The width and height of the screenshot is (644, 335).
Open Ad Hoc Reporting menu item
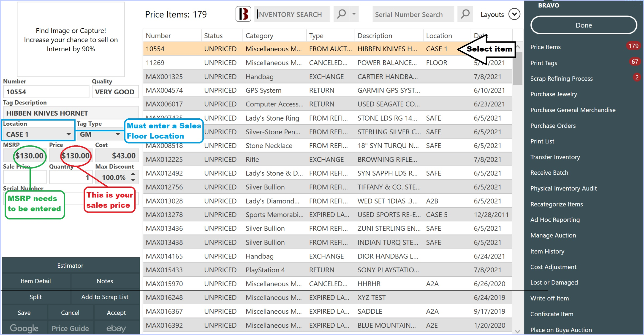pos(555,220)
